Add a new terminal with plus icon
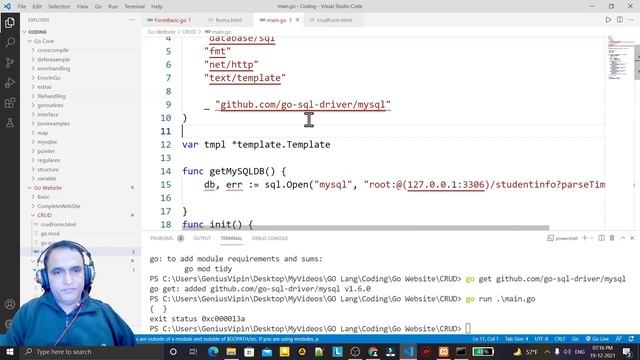Screen dimensions: 640x360 point(584,238)
